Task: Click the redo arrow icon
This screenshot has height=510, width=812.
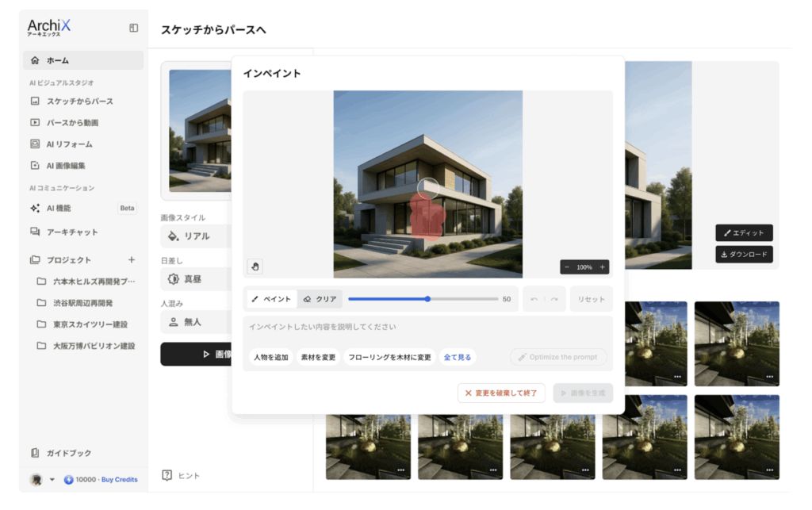Action: point(554,299)
